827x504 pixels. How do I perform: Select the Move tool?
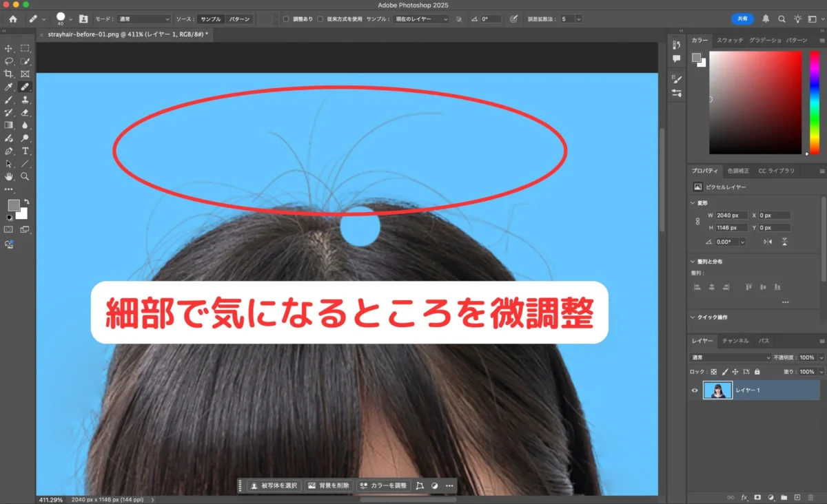pos(9,48)
